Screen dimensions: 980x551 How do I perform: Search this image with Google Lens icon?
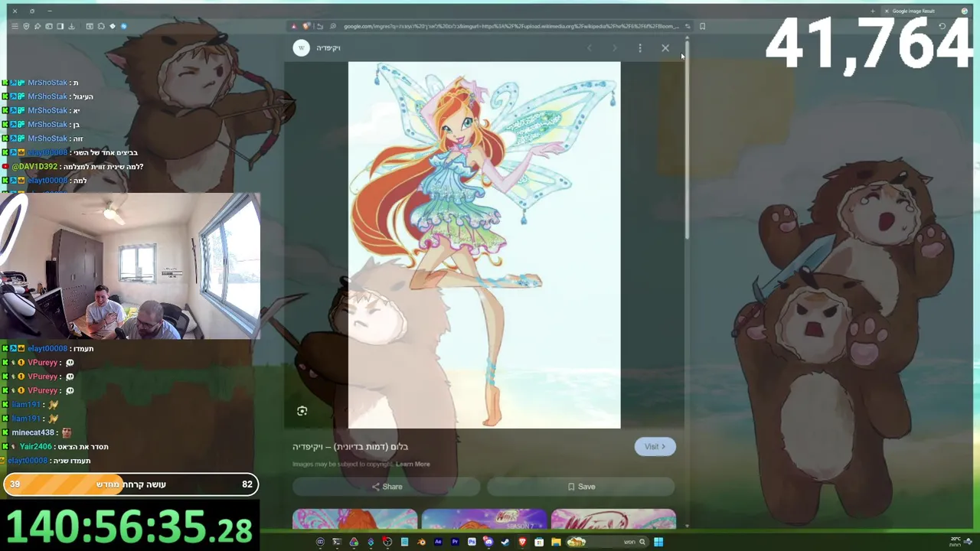click(x=302, y=411)
